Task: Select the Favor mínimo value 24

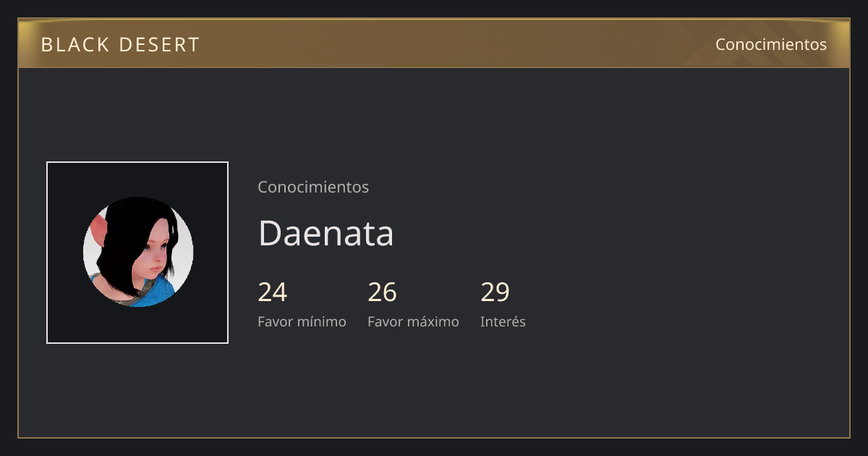Action: tap(273, 292)
